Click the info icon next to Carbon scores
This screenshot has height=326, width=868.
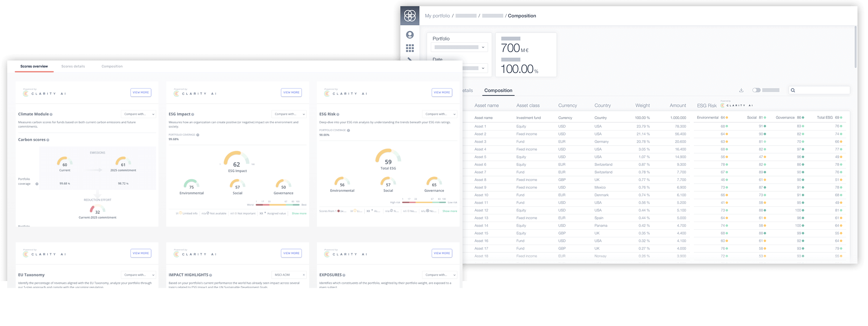(x=48, y=140)
